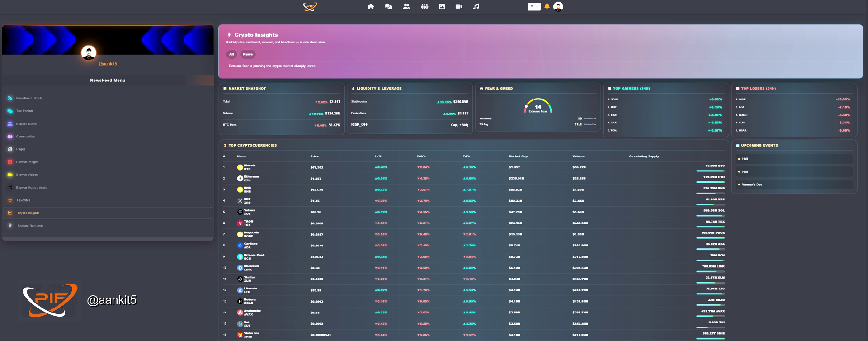This screenshot has height=341, width=868.
Task: Go to The Podium in sidebar
Action: (x=25, y=111)
